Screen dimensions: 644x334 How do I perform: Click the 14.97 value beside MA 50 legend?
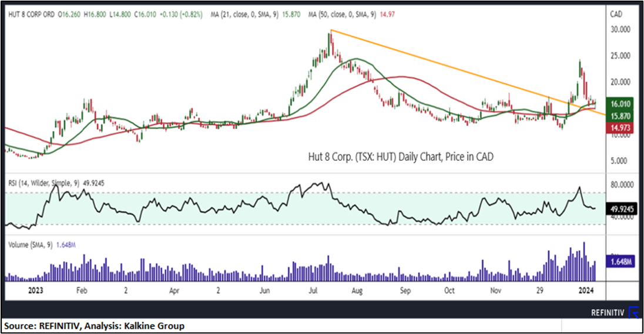[x=387, y=14]
